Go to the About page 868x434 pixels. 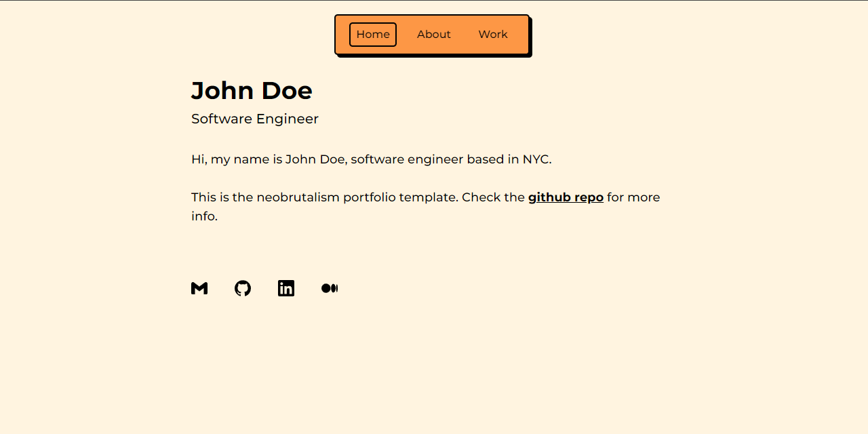coord(434,35)
